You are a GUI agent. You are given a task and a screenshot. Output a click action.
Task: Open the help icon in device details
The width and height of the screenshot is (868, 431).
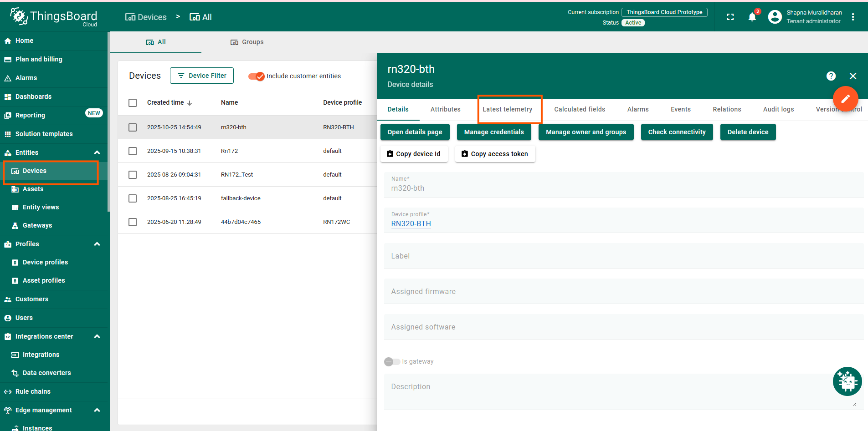click(831, 76)
